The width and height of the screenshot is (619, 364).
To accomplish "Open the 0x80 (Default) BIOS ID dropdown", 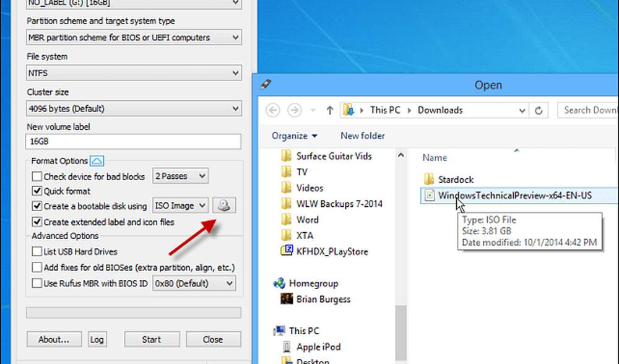I will click(x=194, y=284).
